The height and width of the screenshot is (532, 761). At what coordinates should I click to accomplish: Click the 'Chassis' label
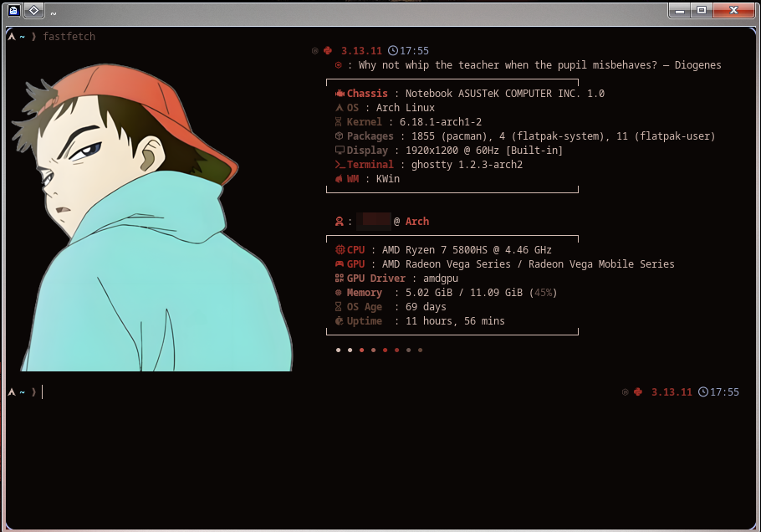click(367, 93)
